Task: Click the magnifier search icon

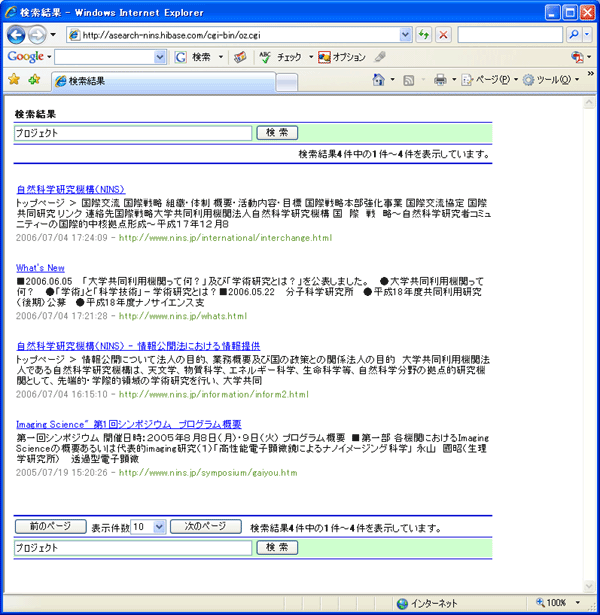Action: [x=574, y=35]
